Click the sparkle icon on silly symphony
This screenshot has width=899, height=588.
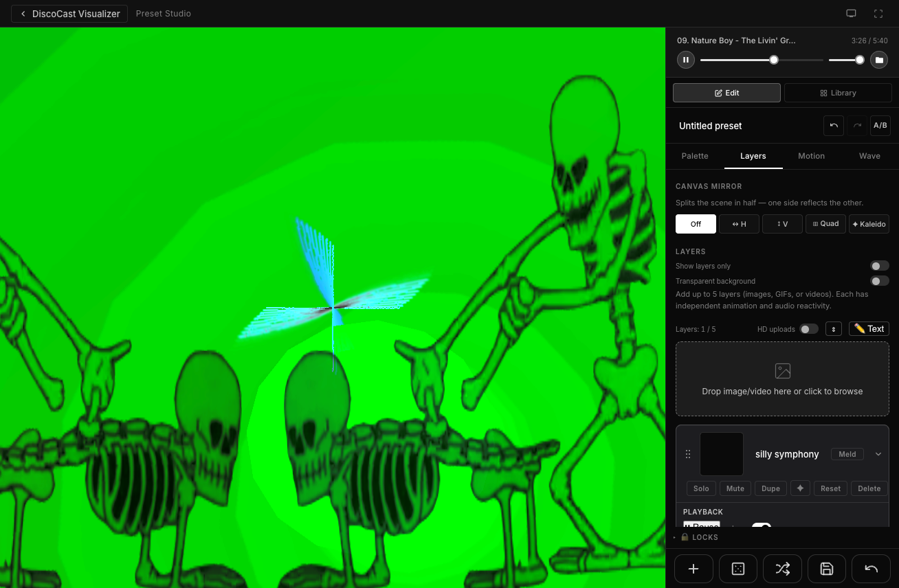point(800,488)
